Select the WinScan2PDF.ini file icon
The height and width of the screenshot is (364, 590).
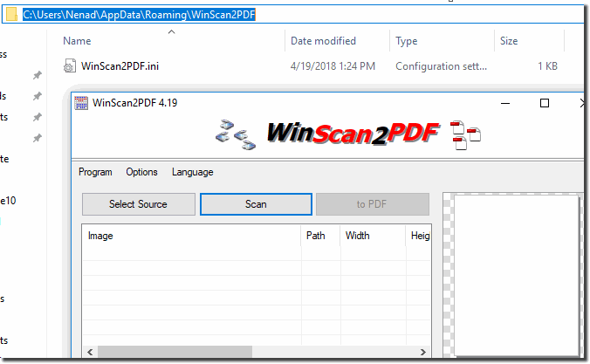tap(70, 65)
